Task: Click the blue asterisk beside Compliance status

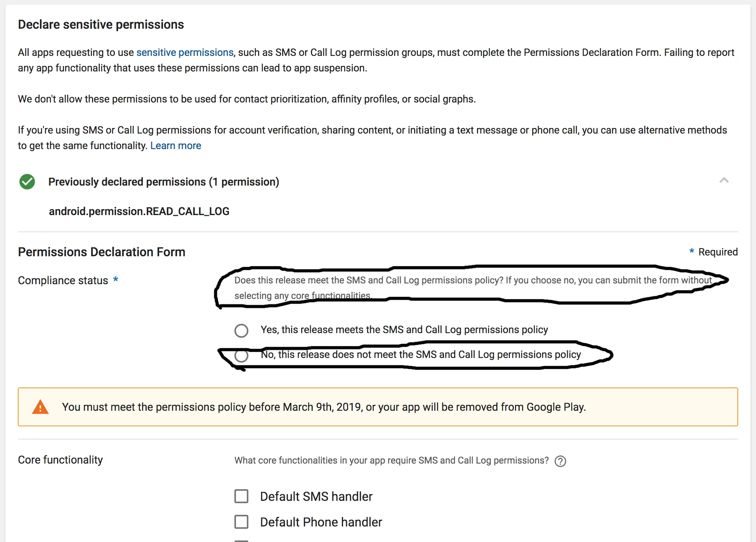Action: (x=116, y=280)
